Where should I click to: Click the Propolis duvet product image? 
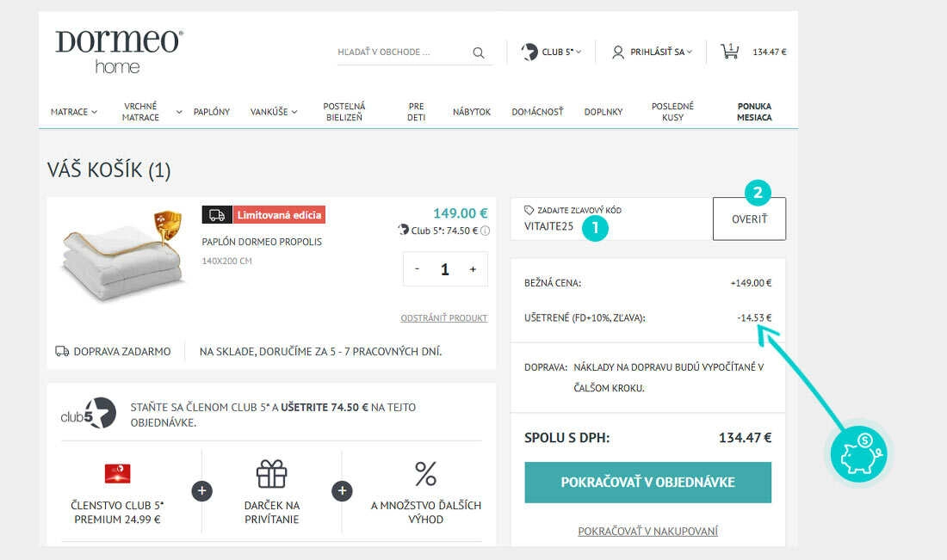122,255
